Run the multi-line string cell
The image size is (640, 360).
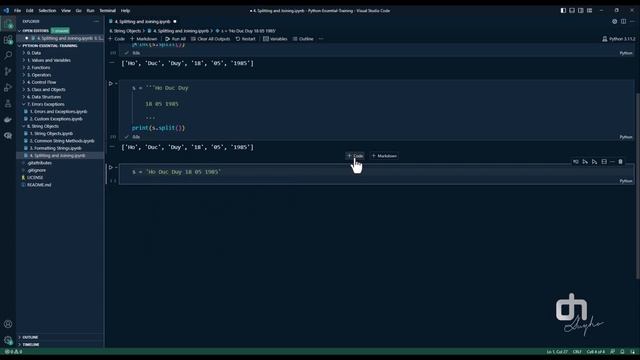(x=111, y=84)
